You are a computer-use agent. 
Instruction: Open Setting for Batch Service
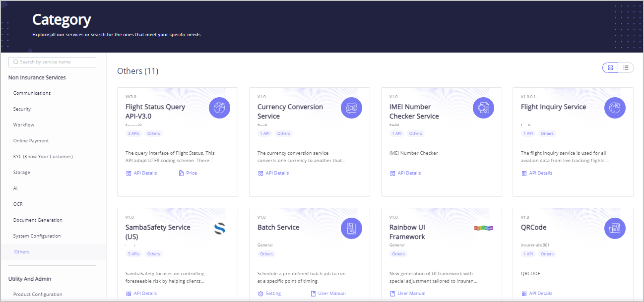(x=269, y=294)
